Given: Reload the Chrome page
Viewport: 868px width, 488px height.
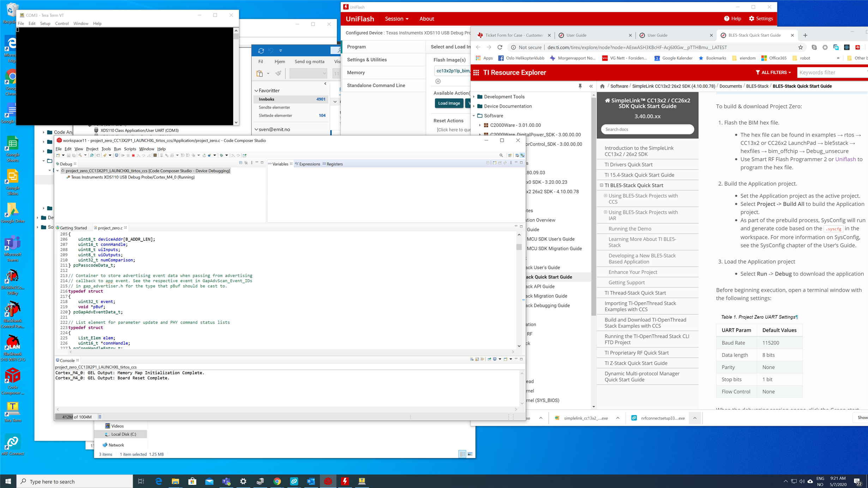Looking at the screenshot, I should pyautogui.click(x=500, y=47).
